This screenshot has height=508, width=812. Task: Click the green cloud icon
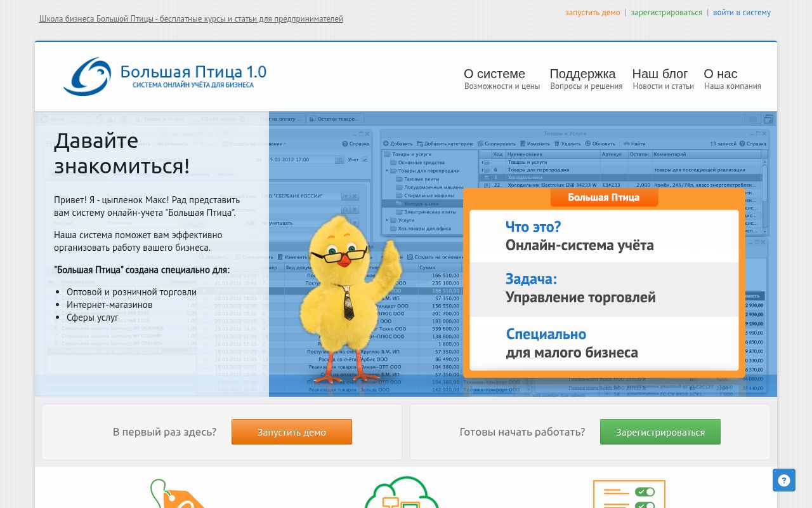(x=401, y=494)
